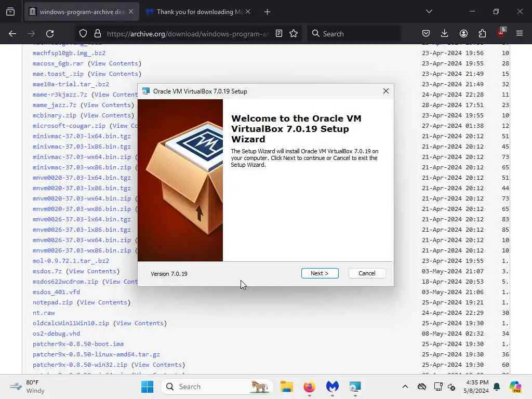532x399 pixels.
Task: View Contents of notepad.zip
Action: (103, 302)
